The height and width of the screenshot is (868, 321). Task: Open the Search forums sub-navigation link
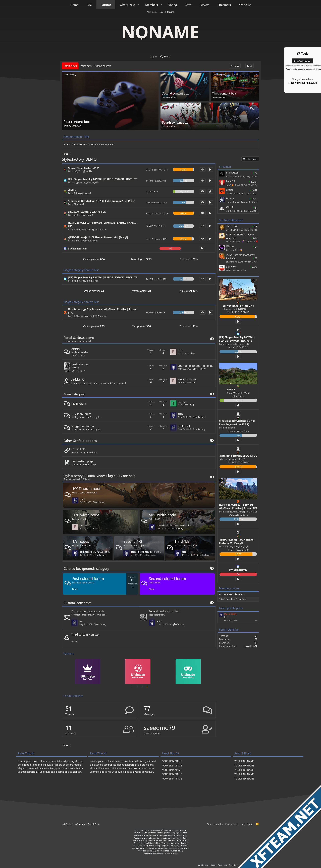[167, 12]
